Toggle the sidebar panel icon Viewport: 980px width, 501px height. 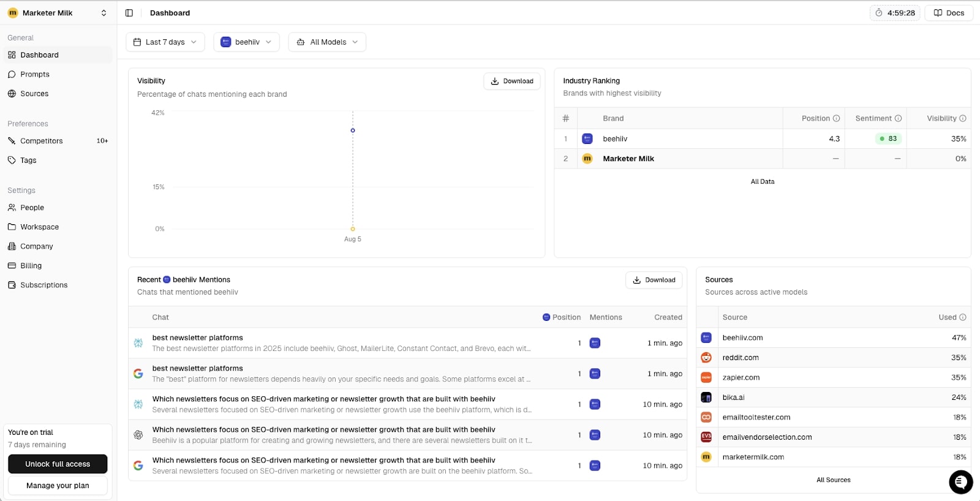pos(129,13)
